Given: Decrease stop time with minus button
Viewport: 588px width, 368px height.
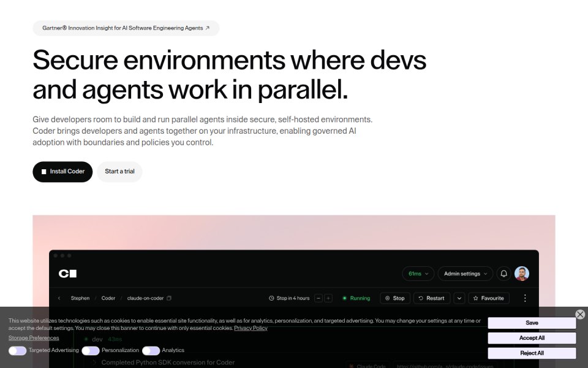Looking at the screenshot, I should point(318,298).
